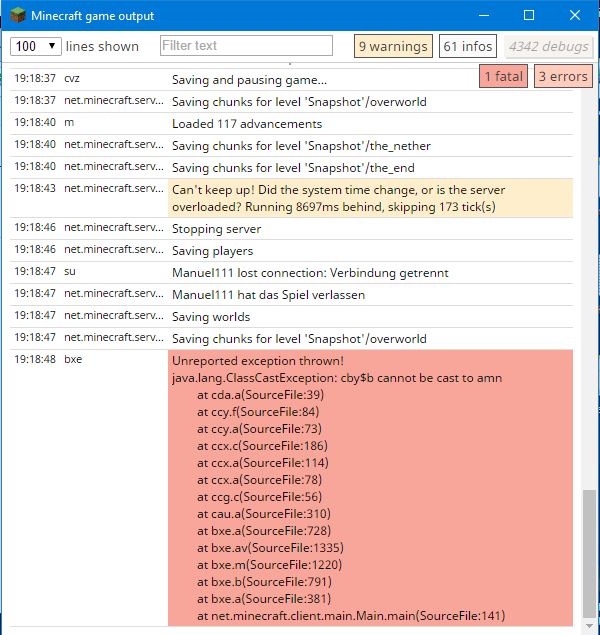This screenshot has height=635, width=600.
Task: Click the Minecraft grass block window icon
Action: coord(18,16)
